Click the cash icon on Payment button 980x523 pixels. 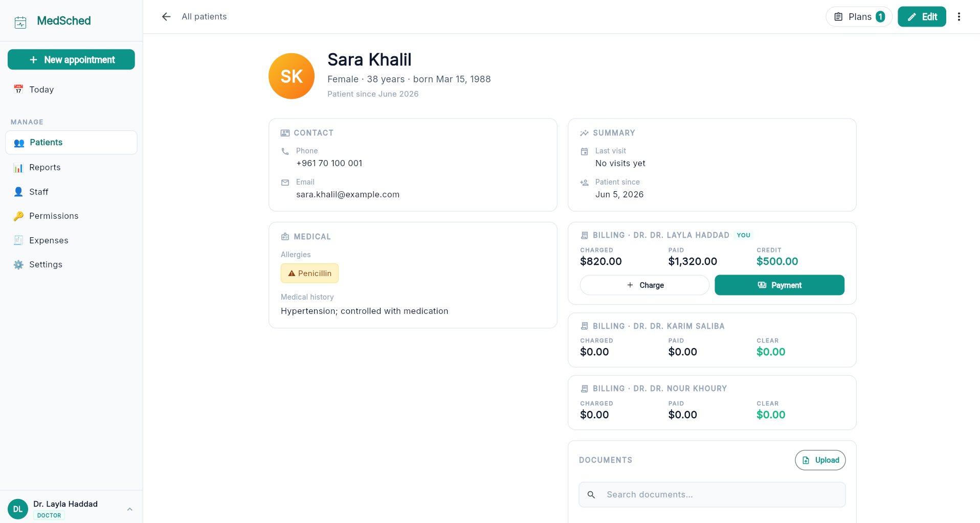[x=762, y=285]
